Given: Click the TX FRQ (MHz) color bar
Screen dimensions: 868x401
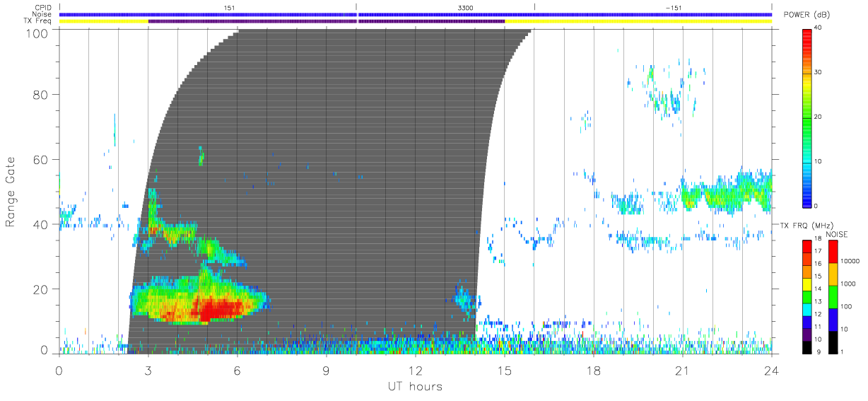Looking at the screenshot, I should point(807,296).
